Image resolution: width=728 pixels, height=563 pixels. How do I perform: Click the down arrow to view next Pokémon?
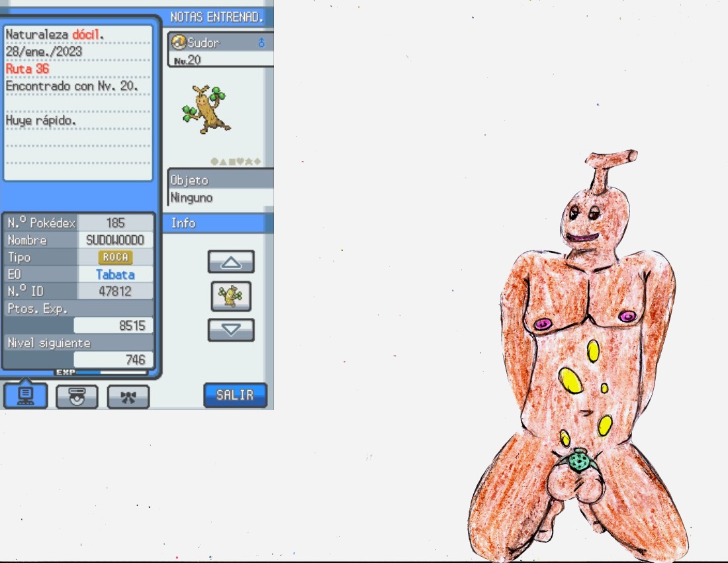point(231,331)
